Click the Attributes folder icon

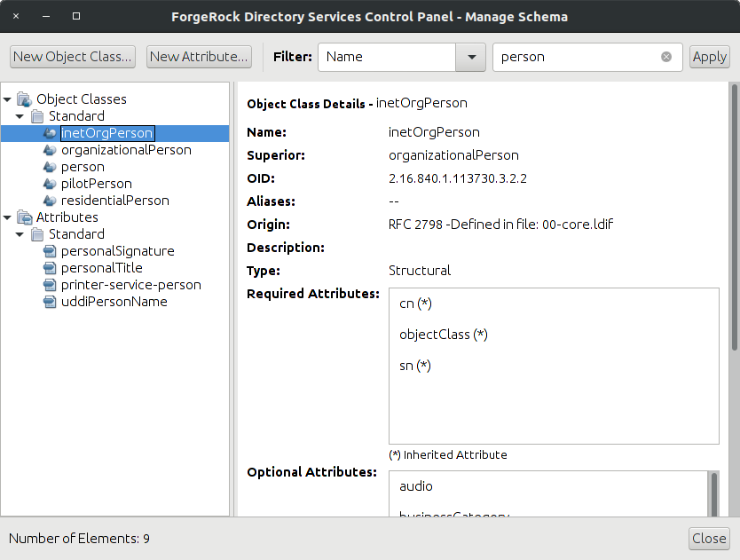point(25,217)
